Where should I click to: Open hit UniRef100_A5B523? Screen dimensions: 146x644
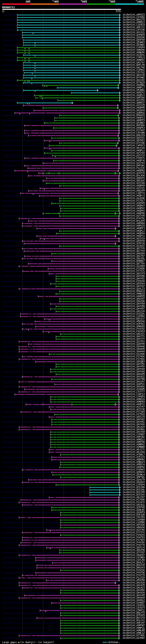coord(134,22)
